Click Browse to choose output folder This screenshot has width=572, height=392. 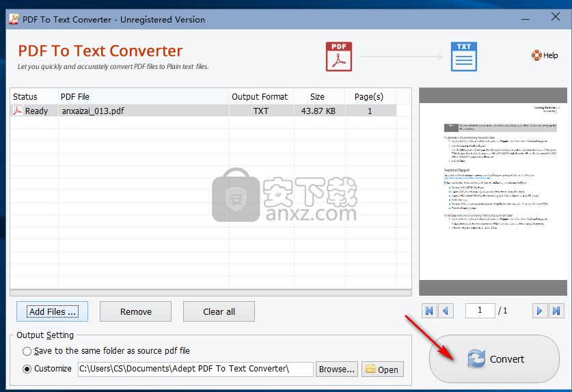337,369
